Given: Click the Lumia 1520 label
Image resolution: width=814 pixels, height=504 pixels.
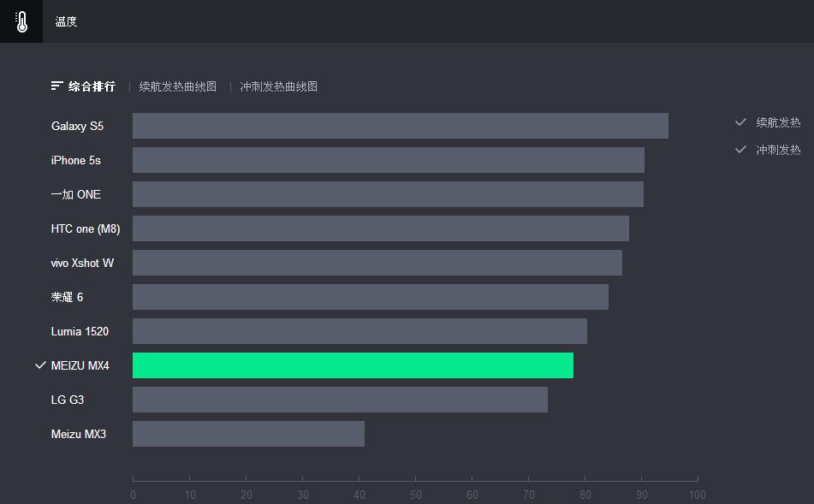Looking at the screenshot, I should [x=80, y=331].
